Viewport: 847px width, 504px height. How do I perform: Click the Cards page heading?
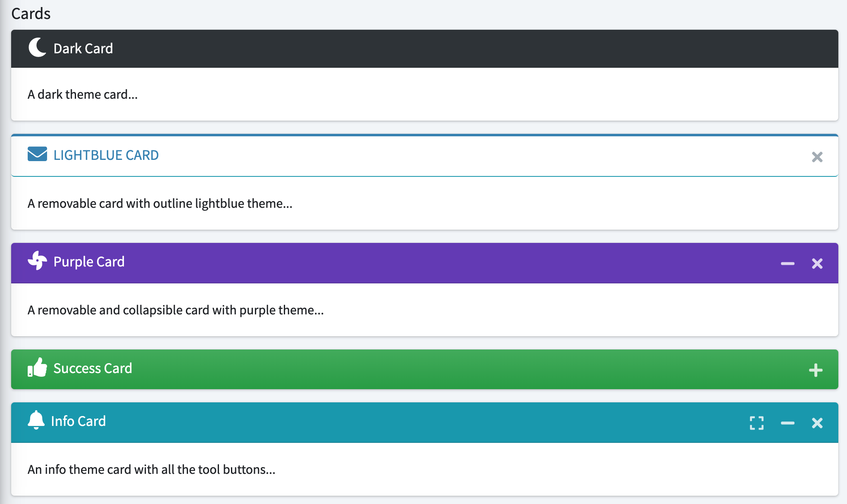31,14
